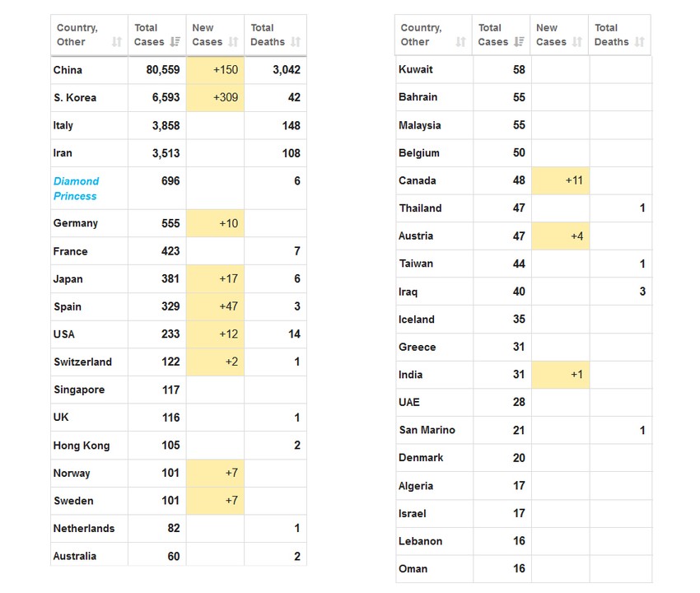Sort left table by Country column icon

pyautogui.click(x=117, y=42)
